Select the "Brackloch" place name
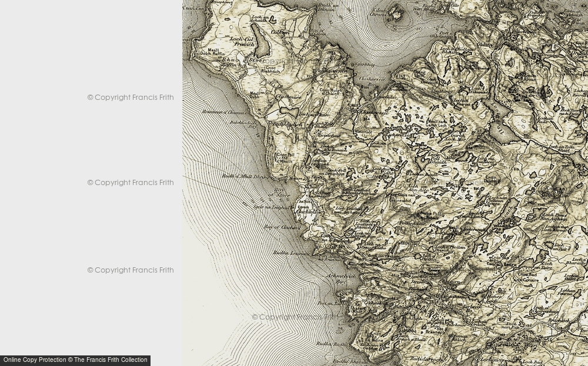 tap(559, 321)
